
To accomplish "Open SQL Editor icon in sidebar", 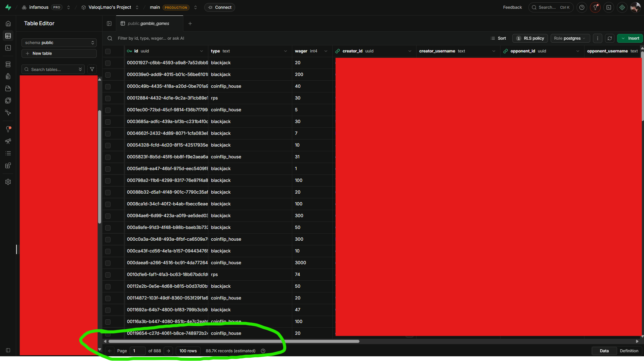I will click(x=8, y=48).
